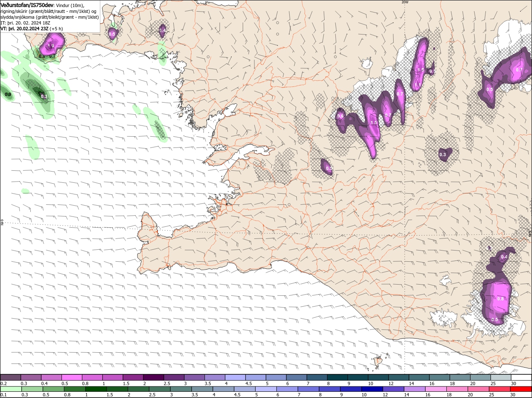Viewport: 532px width, 398px height.
Task: Click the '12' label on the rain scale
Action: pos(385,395)
